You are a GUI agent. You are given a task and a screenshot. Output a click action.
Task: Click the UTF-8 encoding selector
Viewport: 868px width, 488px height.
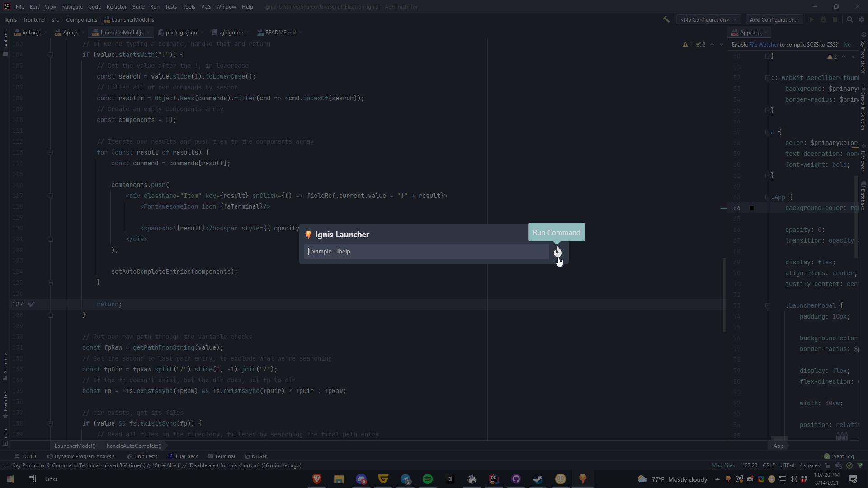(787, 465)
